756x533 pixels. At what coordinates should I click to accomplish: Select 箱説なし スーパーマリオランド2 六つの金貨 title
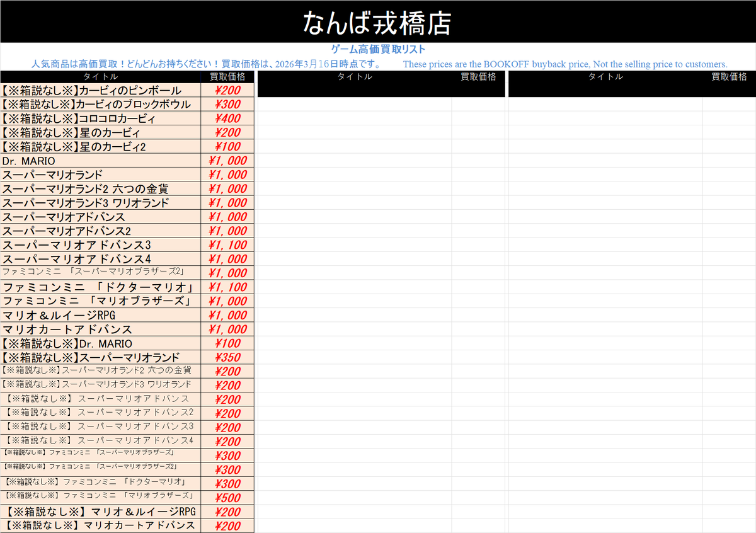(101, 371)
